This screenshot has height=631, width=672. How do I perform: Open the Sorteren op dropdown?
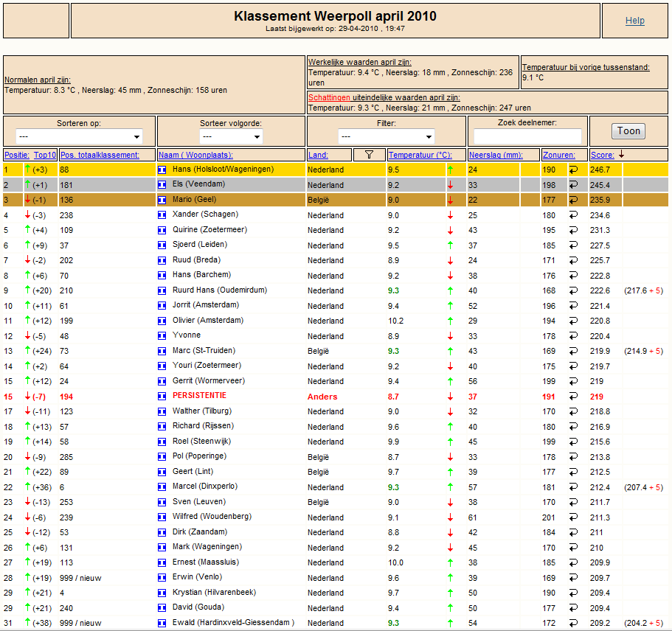coord(79,136)
